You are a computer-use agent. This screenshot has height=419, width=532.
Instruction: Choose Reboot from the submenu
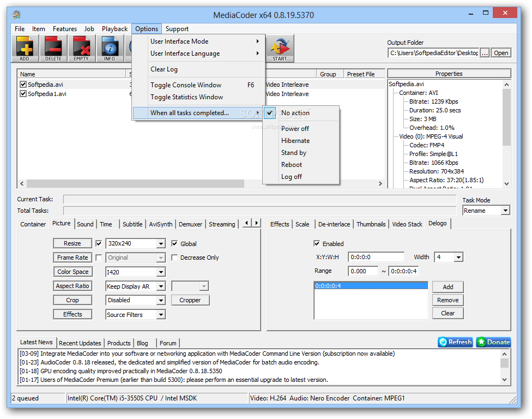(x=301, y=165)
